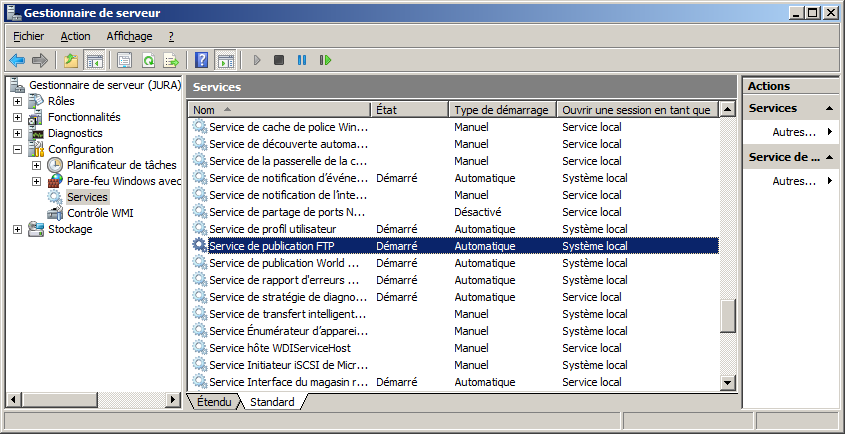
Task: Click the Refresh toolbar icon
Action: pyautogui.click(x=148, y=60)
